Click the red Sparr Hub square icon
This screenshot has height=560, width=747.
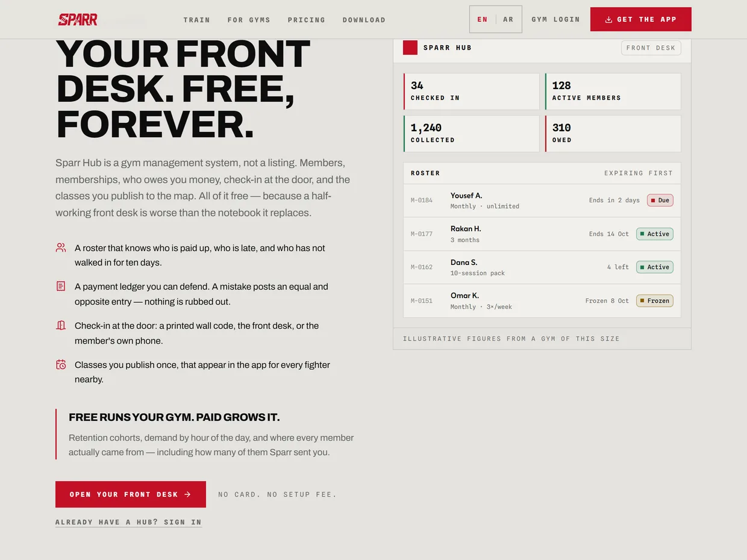point(410,48)
